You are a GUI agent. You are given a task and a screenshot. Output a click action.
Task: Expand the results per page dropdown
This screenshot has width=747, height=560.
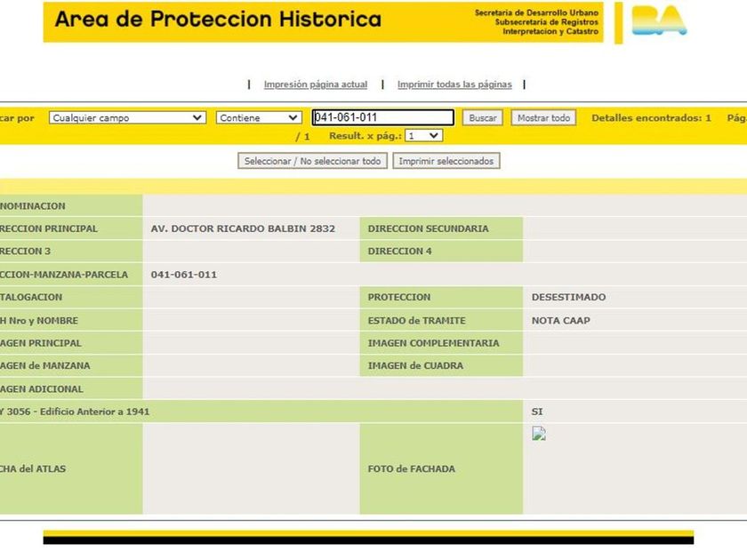coord(423,136)
